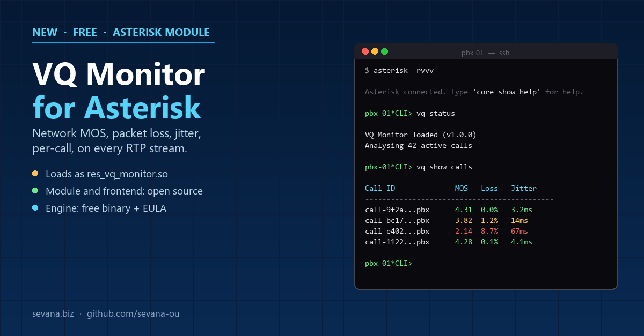Click the 'Loss' column header
Image resolution: width=644 pixels, height=336 pixels.
489,188
